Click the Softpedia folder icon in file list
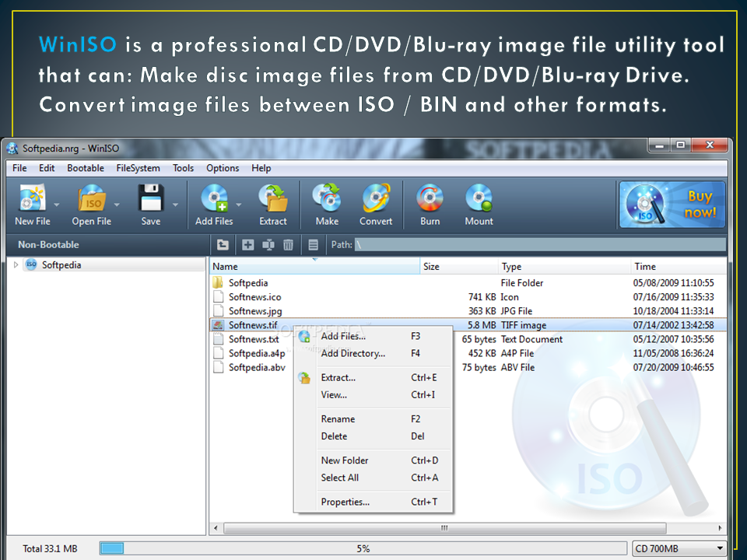Screen dimensions: 747x560 (x=218, y=282)
